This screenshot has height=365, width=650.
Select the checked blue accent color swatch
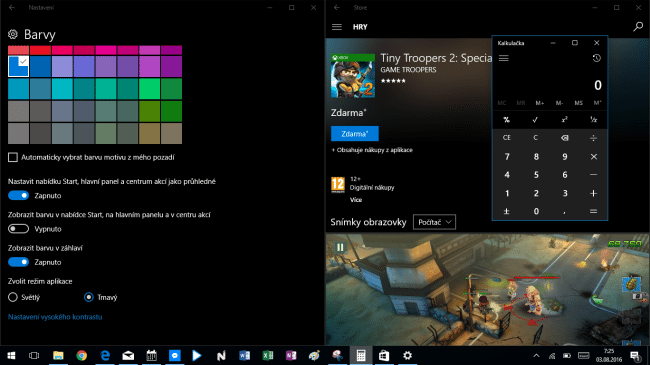pos(18,66)
